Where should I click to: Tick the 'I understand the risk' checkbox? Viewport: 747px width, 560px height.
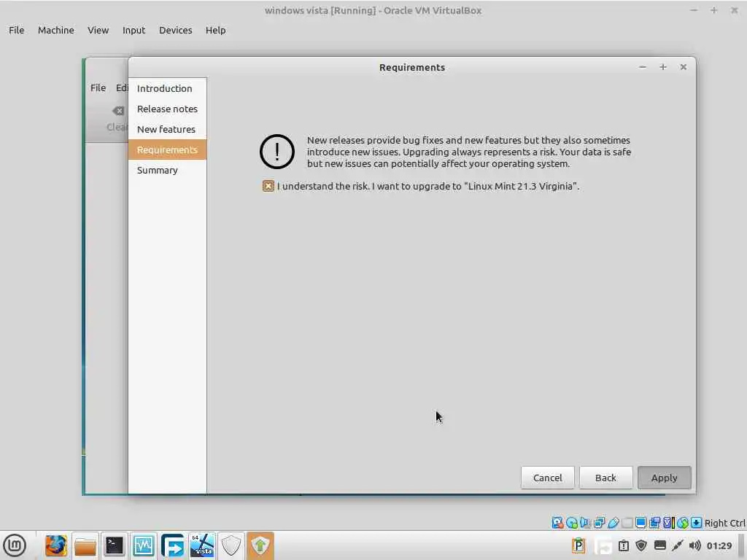[x=268, y=186]
